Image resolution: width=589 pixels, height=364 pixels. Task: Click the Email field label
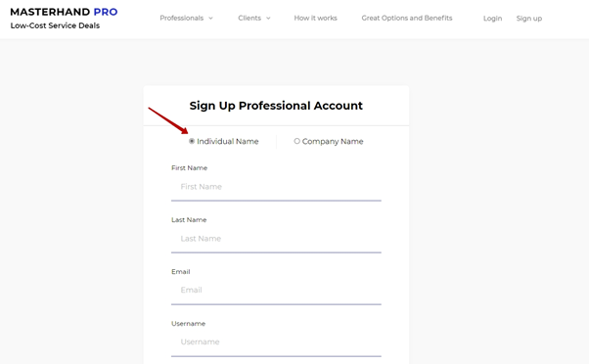pyautogui.click(x=181, y=272)
